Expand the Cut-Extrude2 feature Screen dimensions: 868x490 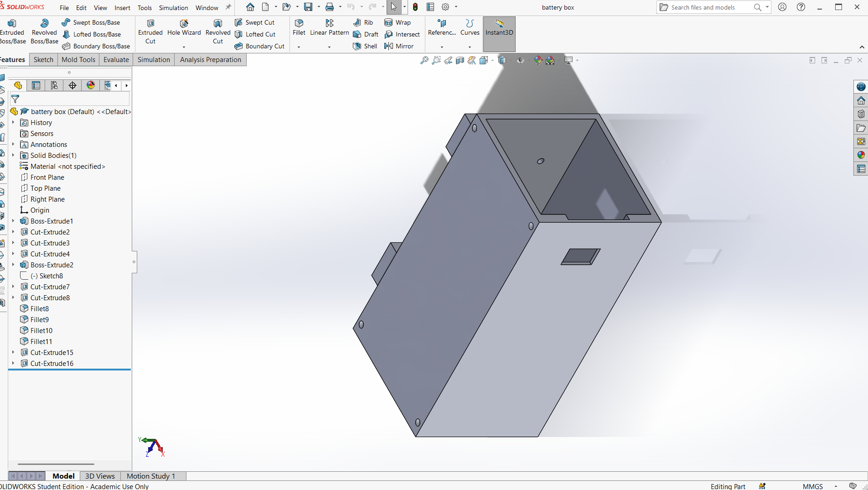coord(13,232)
